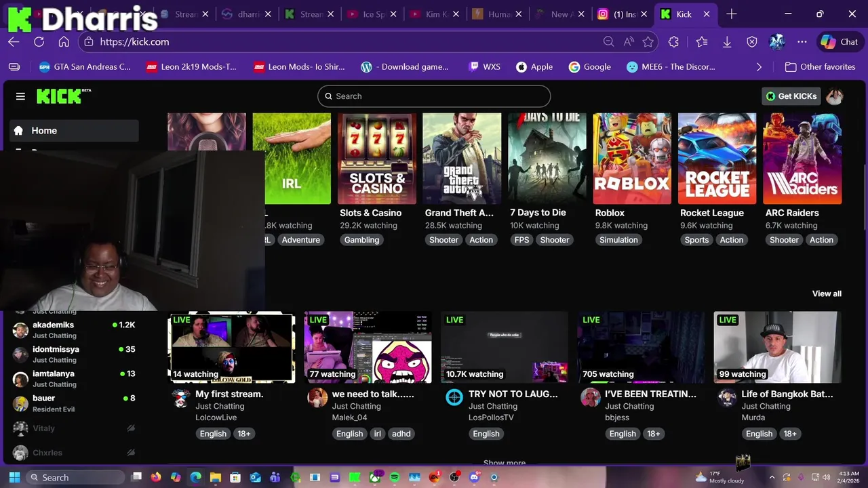
Task: Go back with the browser back arrow
Action: point(14,41)
